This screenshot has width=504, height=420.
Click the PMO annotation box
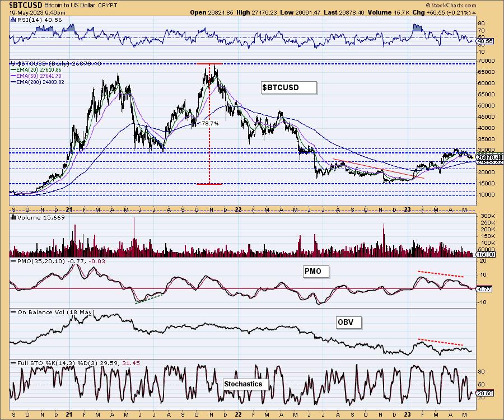(x=316, y=272)
